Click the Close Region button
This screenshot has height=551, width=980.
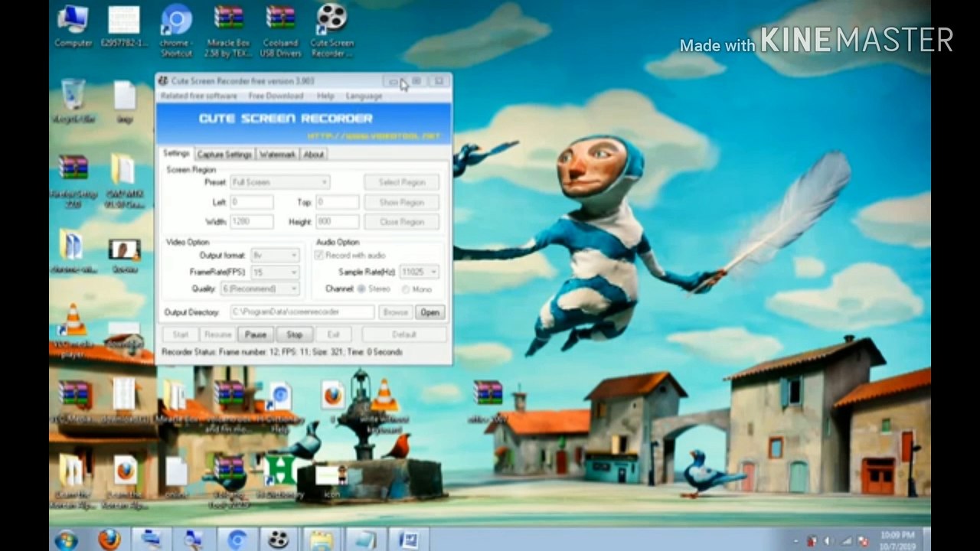(402, 222)
